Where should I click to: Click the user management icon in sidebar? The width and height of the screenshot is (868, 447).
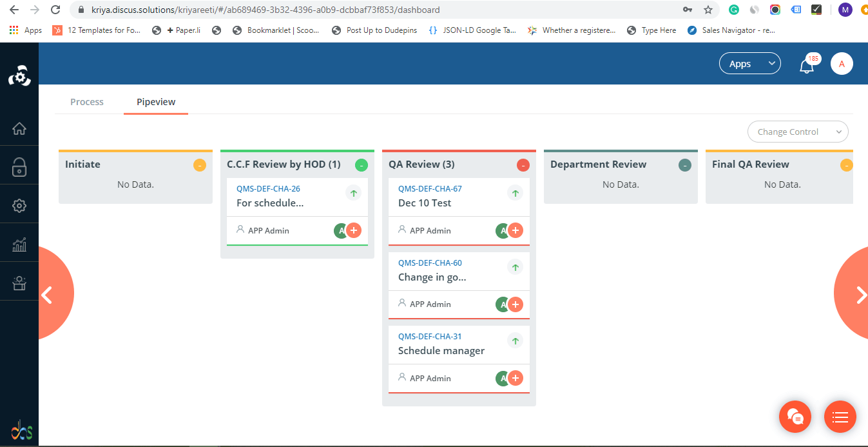pos(19,283)
